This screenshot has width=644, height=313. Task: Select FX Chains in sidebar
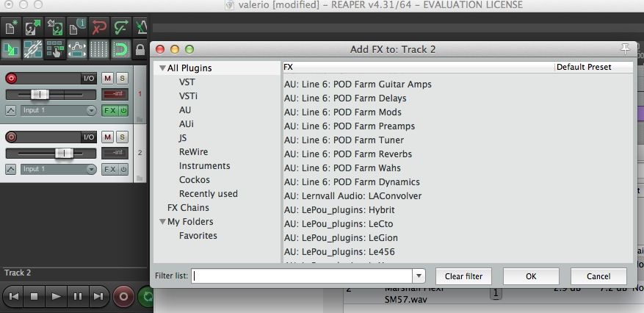[188, 208]
